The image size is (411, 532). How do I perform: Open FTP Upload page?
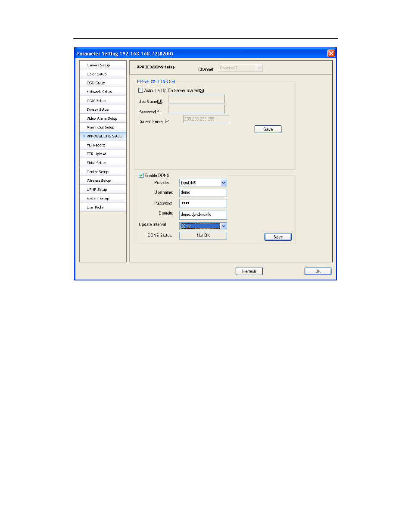(x=103, y=154)
